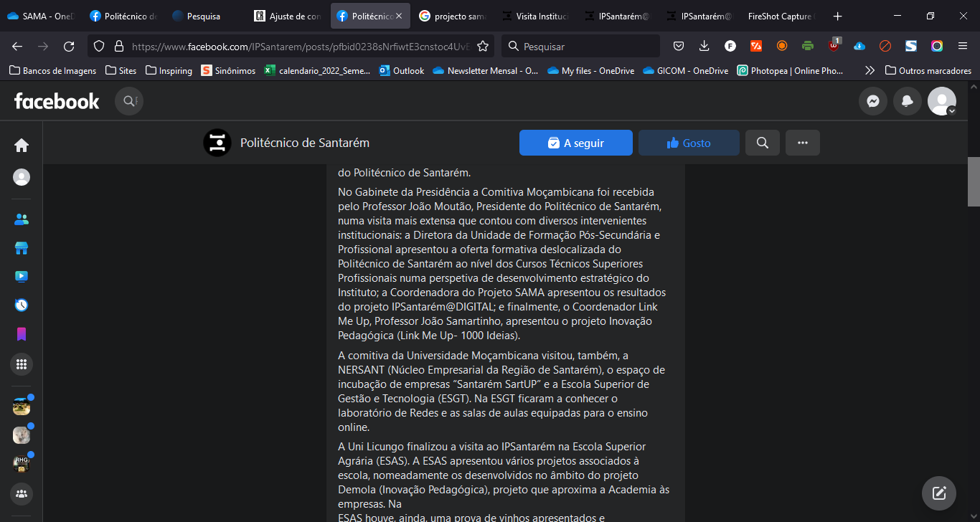Expand the Sites bookmarks folder
Screen dimensions: 980x522
coord(121,70)
